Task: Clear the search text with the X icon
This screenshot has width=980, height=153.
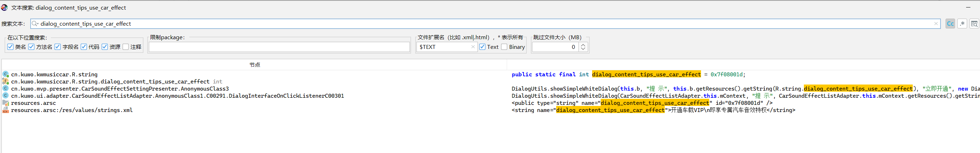Action: point(936,24)
